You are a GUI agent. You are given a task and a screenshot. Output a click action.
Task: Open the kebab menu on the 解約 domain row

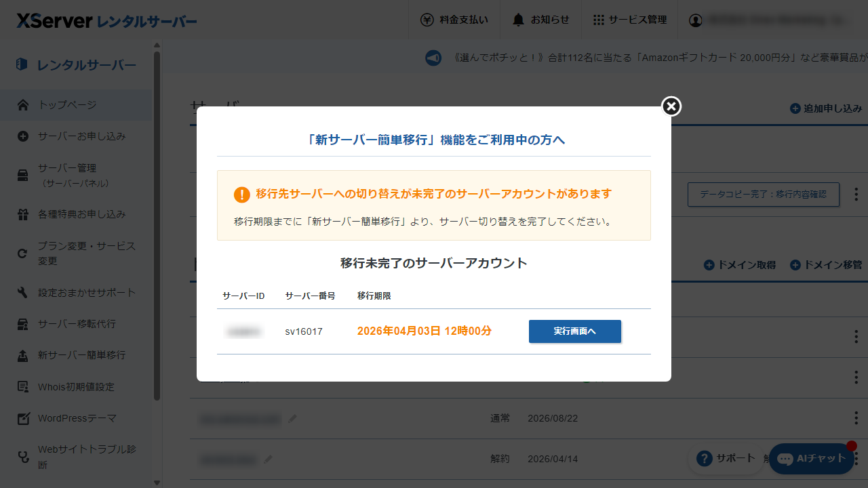[x=856, y=459]
